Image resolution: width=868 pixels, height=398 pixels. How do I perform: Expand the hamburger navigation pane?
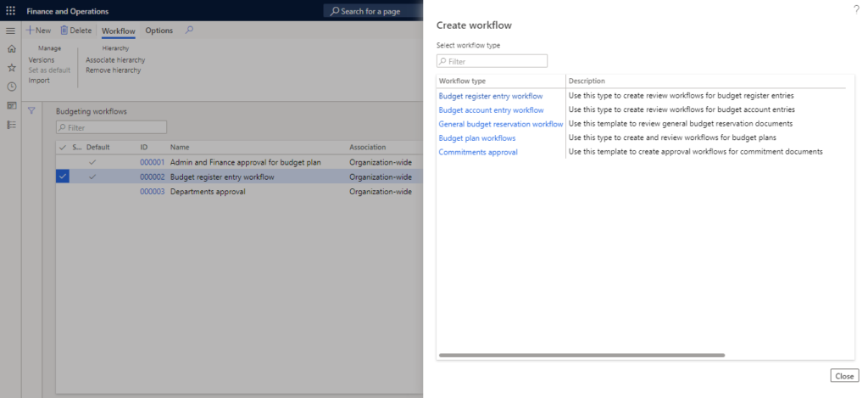[x=11, y=31]
